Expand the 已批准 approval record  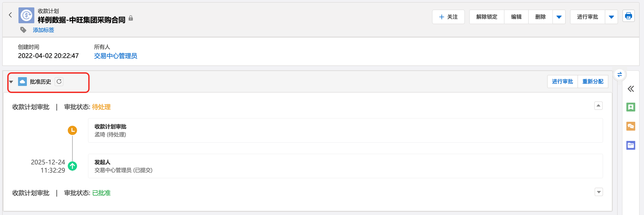[599, 192]
